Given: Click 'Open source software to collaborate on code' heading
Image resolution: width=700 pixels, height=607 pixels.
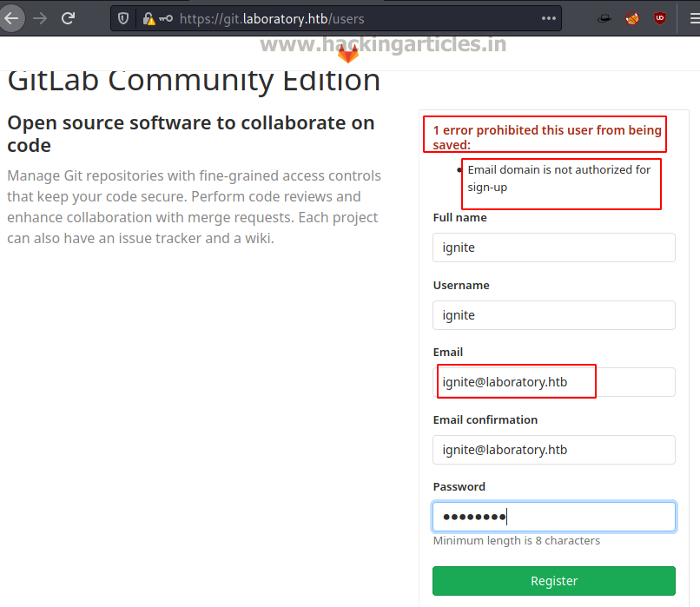Looking at the screenshot, I should 190,134.
